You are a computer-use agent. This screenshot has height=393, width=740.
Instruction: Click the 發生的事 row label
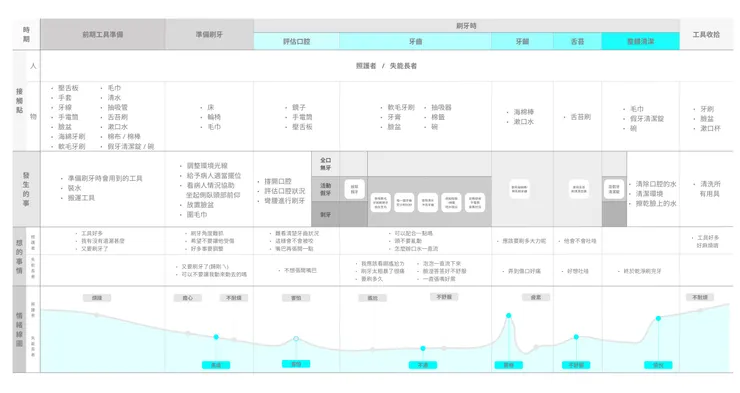(26, 189)
